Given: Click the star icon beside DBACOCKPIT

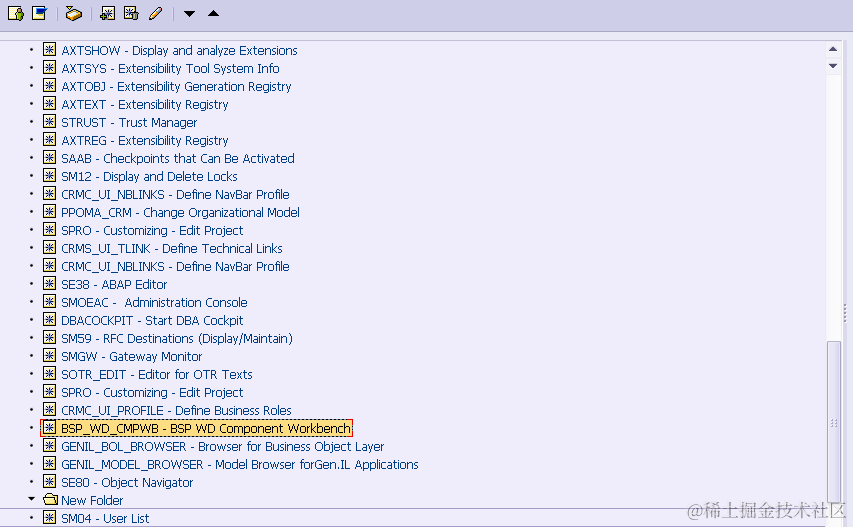Looking at the screenshot, I should tap(50, 320).
